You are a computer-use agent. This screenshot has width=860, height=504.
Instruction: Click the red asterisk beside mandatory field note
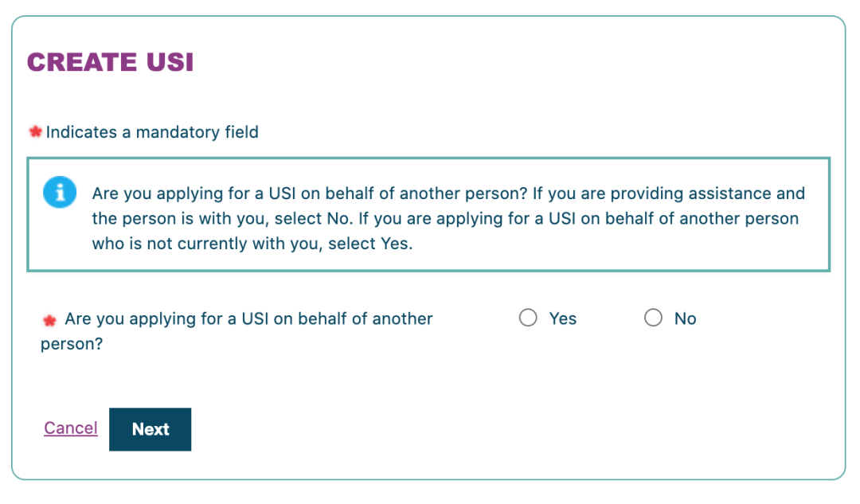36,131
